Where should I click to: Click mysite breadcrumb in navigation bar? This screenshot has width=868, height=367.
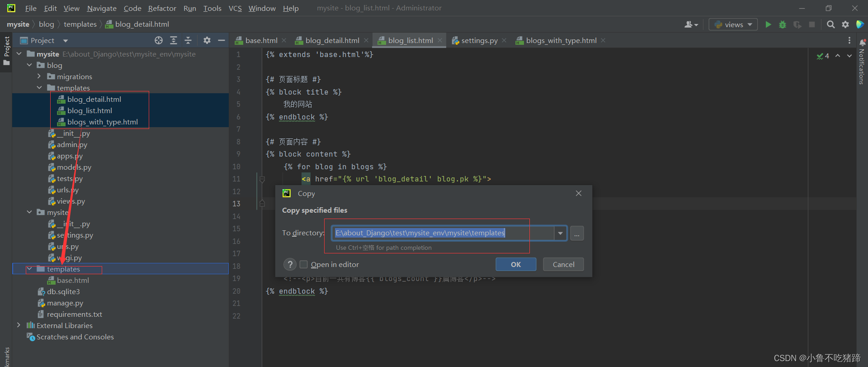point(18,24)
